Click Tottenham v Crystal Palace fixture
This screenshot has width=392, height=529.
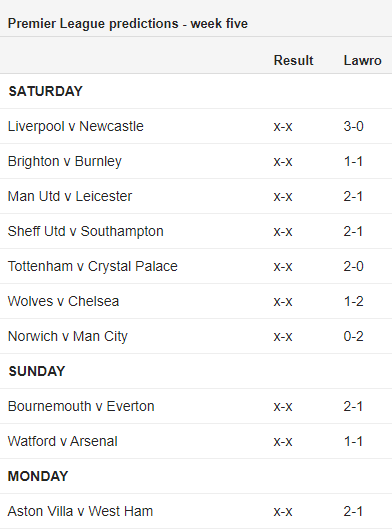92,267
